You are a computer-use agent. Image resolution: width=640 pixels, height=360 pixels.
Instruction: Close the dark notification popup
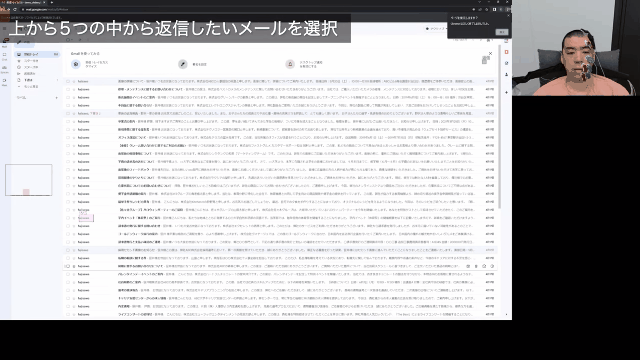[508, 16]
